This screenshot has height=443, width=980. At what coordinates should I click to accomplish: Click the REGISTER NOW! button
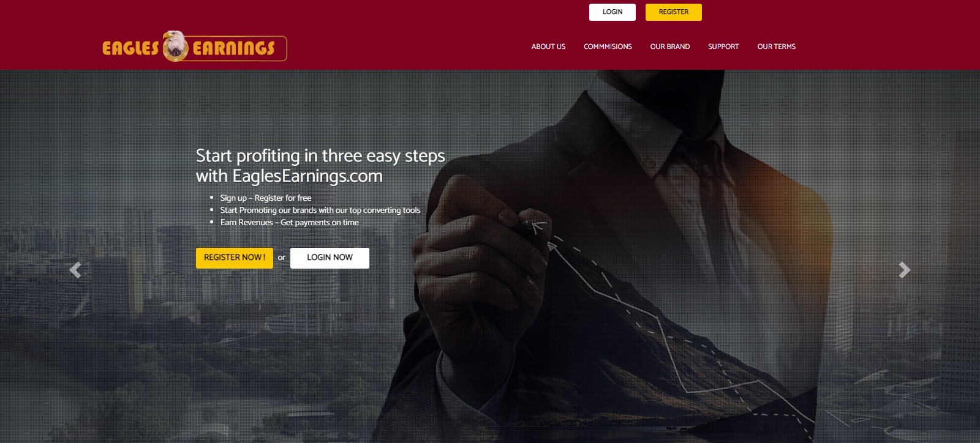(235, 258)
